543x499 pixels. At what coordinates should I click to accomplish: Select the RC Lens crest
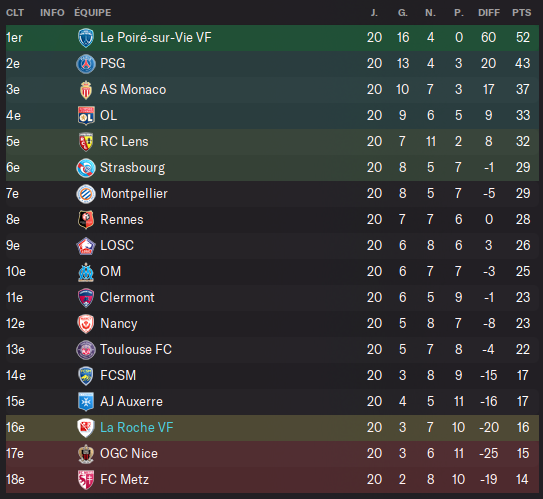86,142
